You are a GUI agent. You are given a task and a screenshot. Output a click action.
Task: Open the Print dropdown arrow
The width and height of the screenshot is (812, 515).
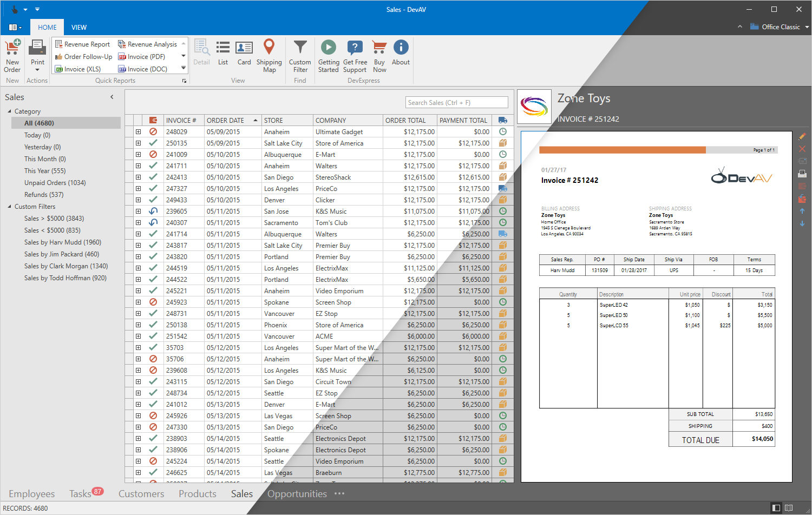coord(37,69)
